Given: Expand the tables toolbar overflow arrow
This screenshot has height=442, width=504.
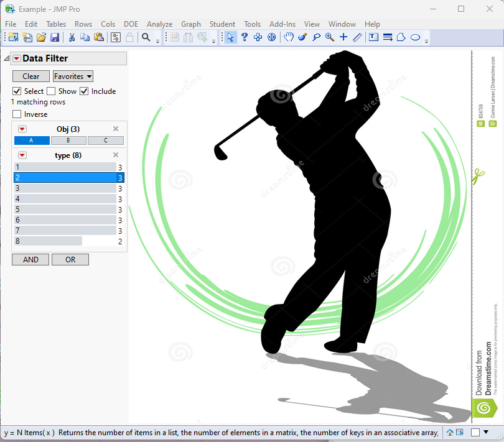Looking at the screenshot, I should tap(214, 42).
